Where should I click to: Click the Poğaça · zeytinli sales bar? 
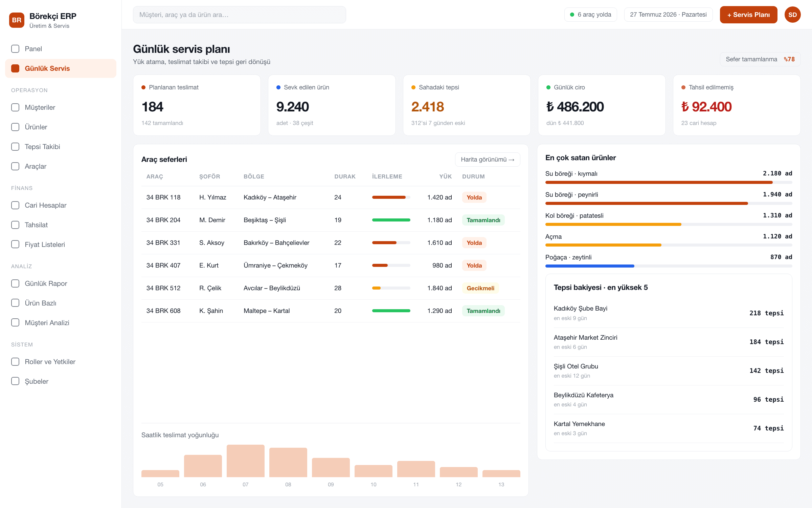pos(669,266)
